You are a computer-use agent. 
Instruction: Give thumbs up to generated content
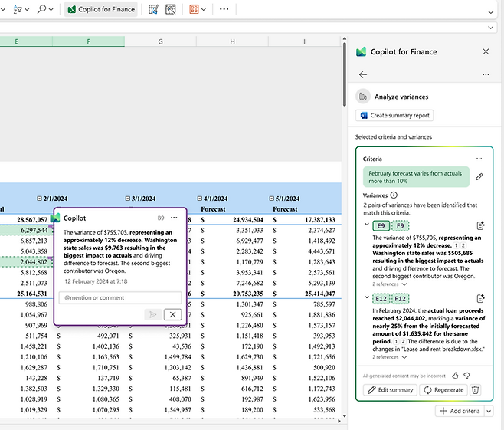(455, 376)
